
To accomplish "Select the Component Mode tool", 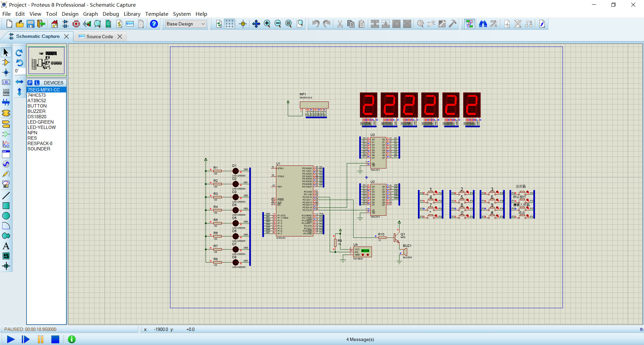I will point(6,62).
